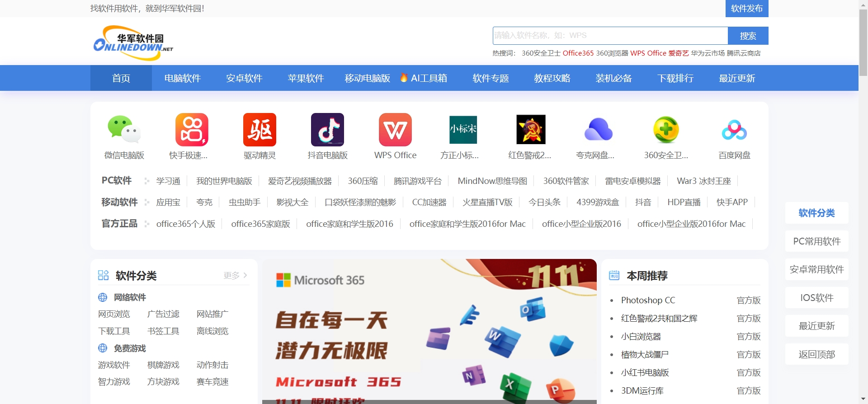Open the 4399游戏盒 link

[x=598, y=202]
